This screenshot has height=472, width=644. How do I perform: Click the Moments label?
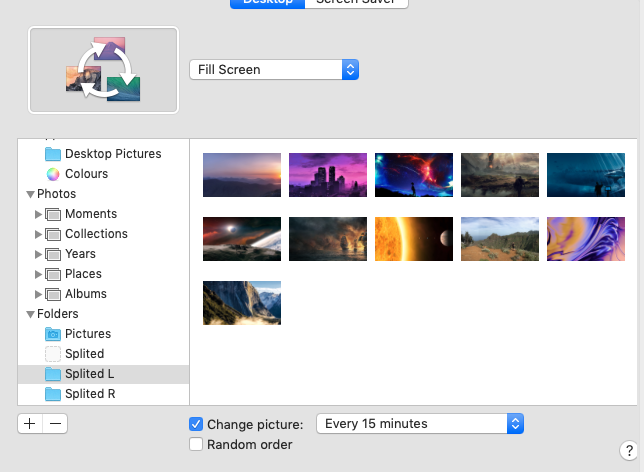click(91, 214)
